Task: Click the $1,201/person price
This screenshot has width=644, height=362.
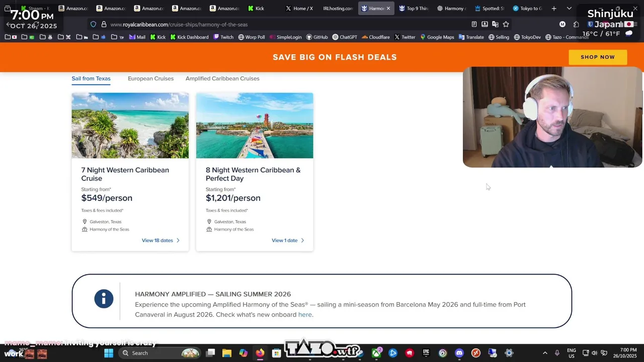Action: [233, 198]
